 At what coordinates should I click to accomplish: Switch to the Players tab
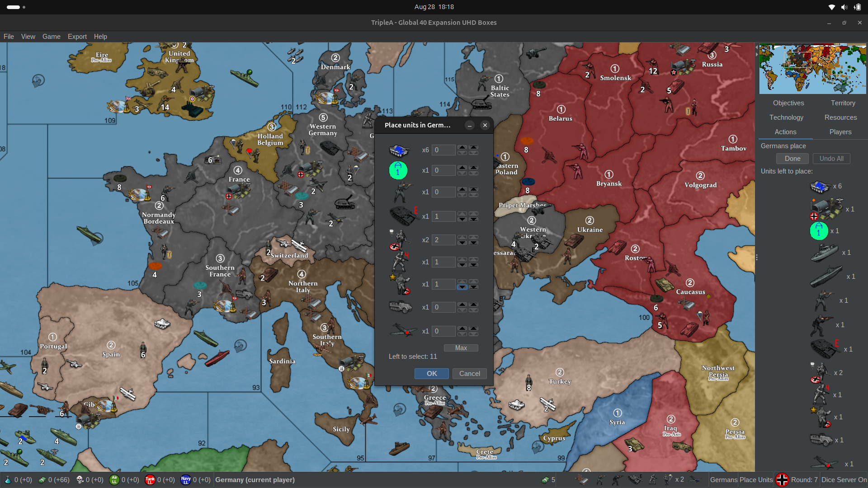click(840, 132)
